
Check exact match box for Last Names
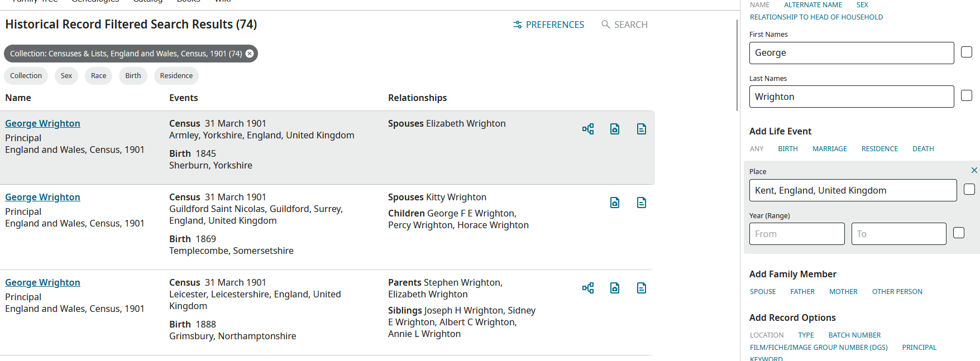(x=967, y=95)
